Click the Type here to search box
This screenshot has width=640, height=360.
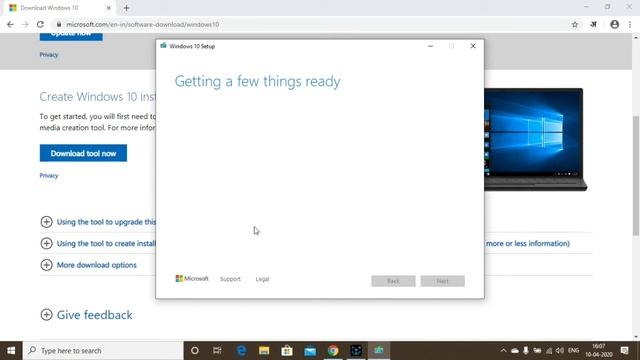(x=103, y=351)
